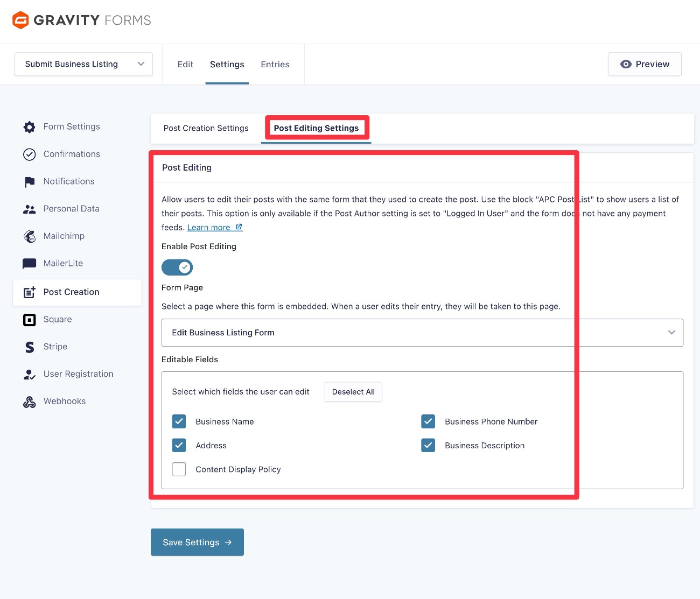The height and width of the screenshot is (599, 700).
Task: Click the Deselect All button
Action: (353, 392)
